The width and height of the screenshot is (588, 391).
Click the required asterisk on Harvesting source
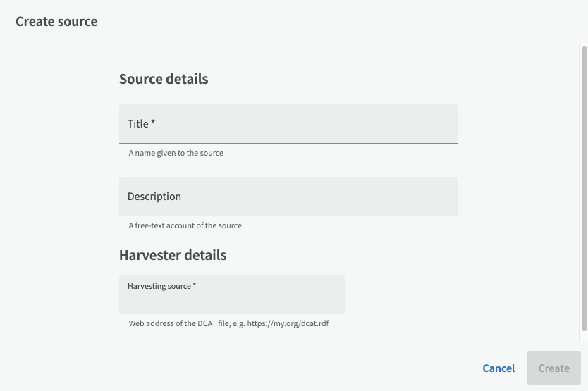[x=195, y=285]
